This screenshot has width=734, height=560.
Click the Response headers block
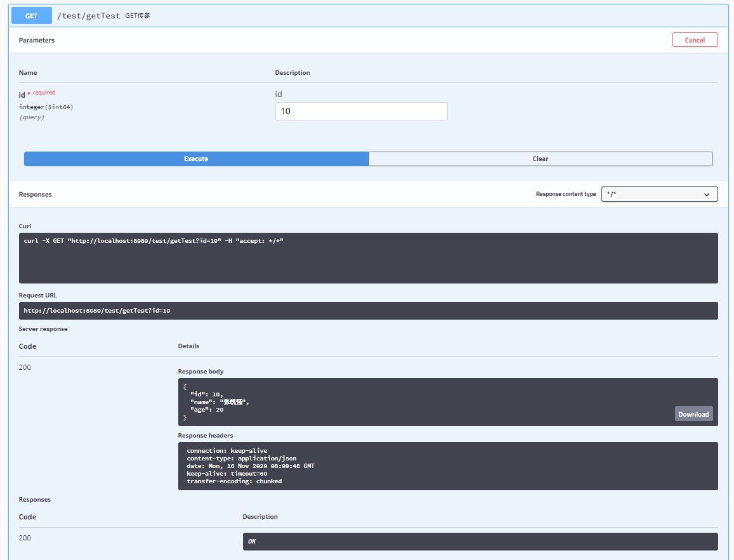point(447,466)
